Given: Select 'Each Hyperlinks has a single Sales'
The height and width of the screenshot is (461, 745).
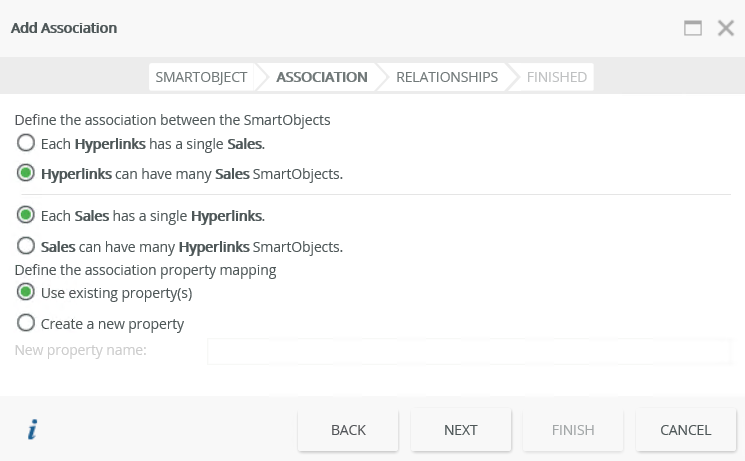Looking at the screenshot, I should [x=26, y=143].
